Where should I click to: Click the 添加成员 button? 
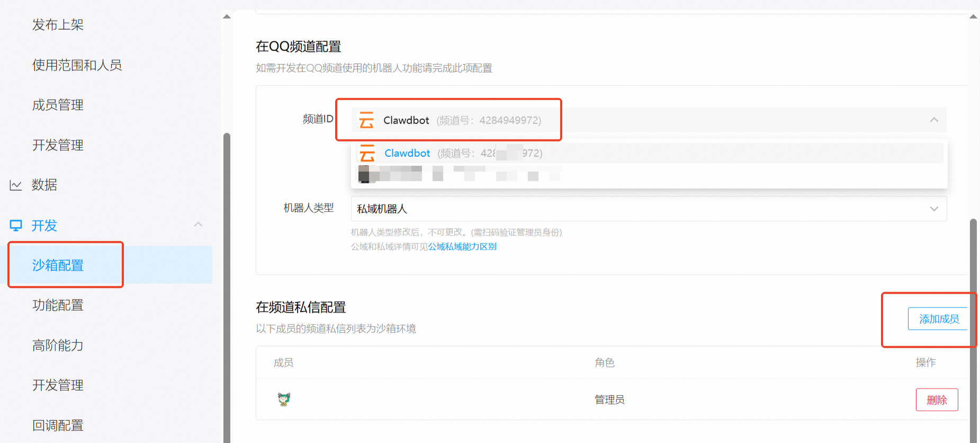[938, 319]
